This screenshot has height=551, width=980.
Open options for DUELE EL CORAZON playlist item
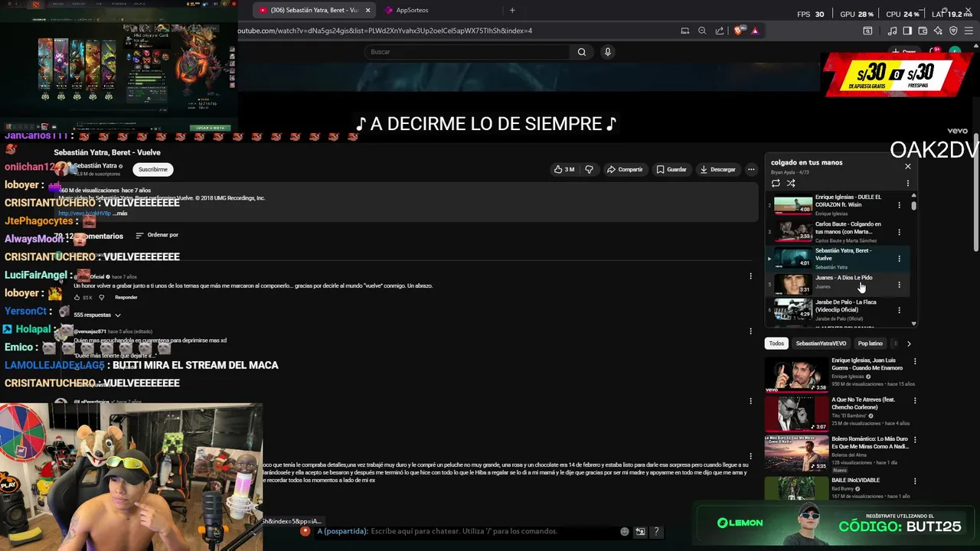pyautogui.click(x=900, y=205)
